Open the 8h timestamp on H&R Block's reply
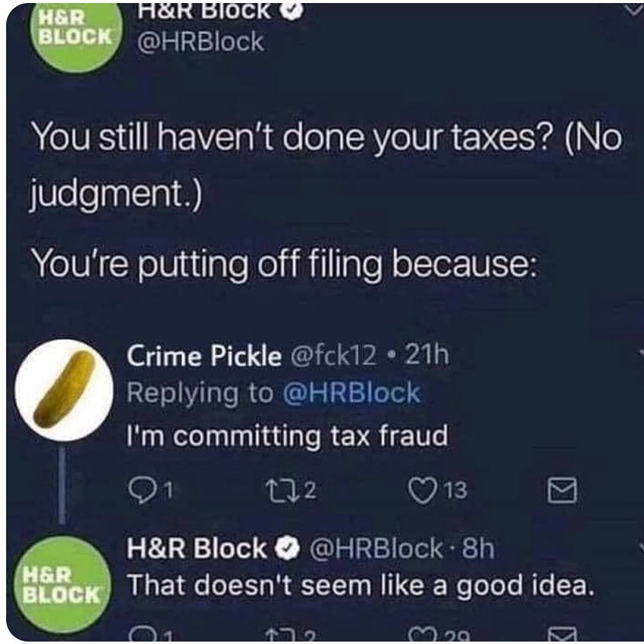This screenshot has height=644, width=644. (478, 548)
